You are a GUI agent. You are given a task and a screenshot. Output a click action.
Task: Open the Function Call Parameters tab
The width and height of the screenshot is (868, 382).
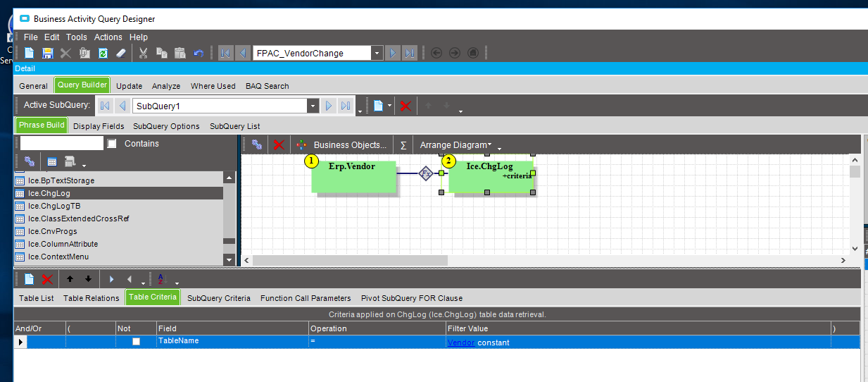click(x=306, y=298)
